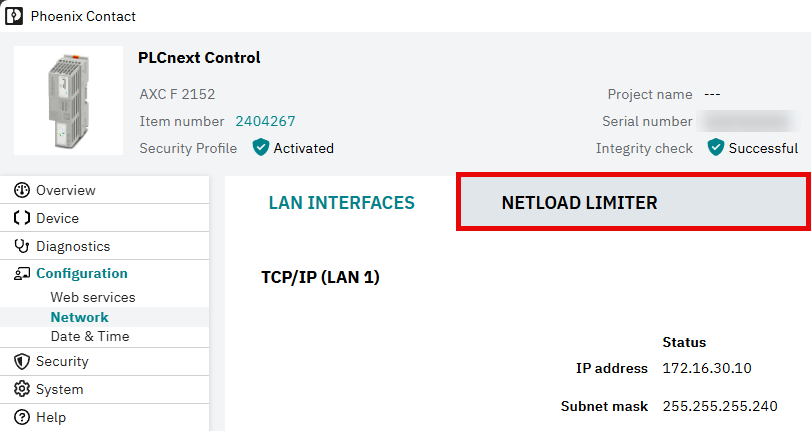The height and width of the screenshot is (431, 811).
Task: Click the Configuration icon in sidebar
Action: (x=22, y=273)
